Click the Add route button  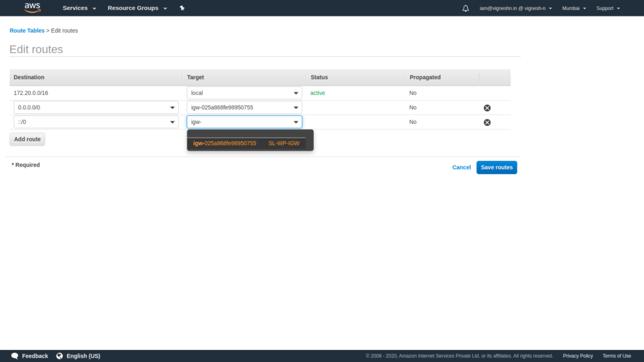(27, 139)
